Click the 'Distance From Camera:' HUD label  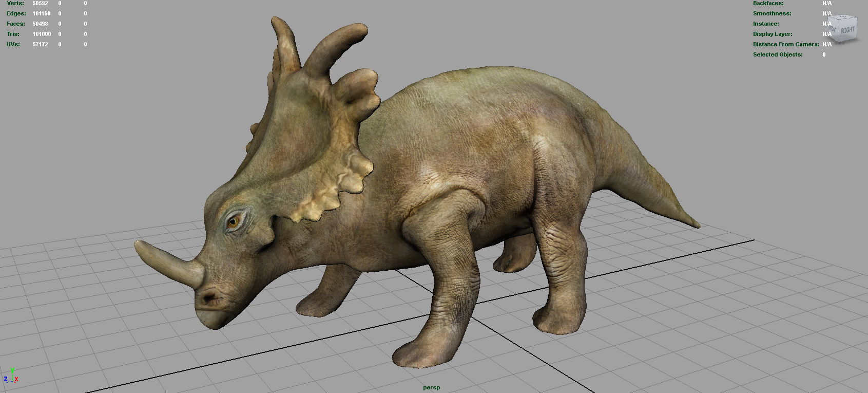pos(786,44)
